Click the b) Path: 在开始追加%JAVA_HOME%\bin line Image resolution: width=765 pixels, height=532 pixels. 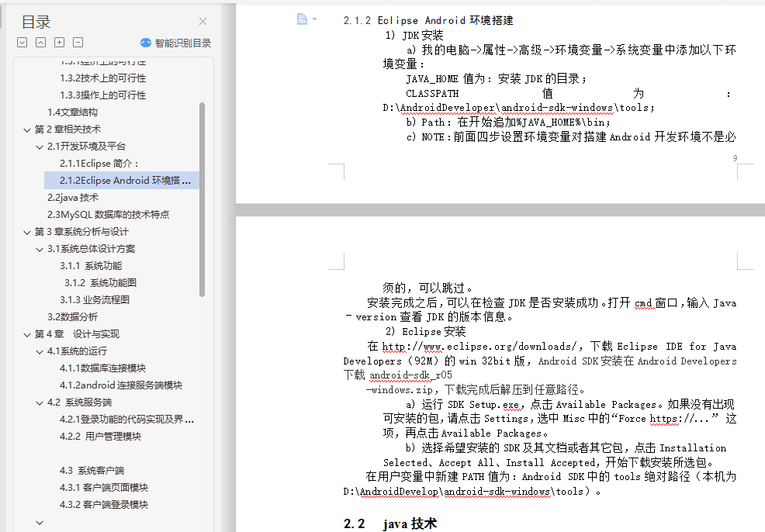point(508,123)
